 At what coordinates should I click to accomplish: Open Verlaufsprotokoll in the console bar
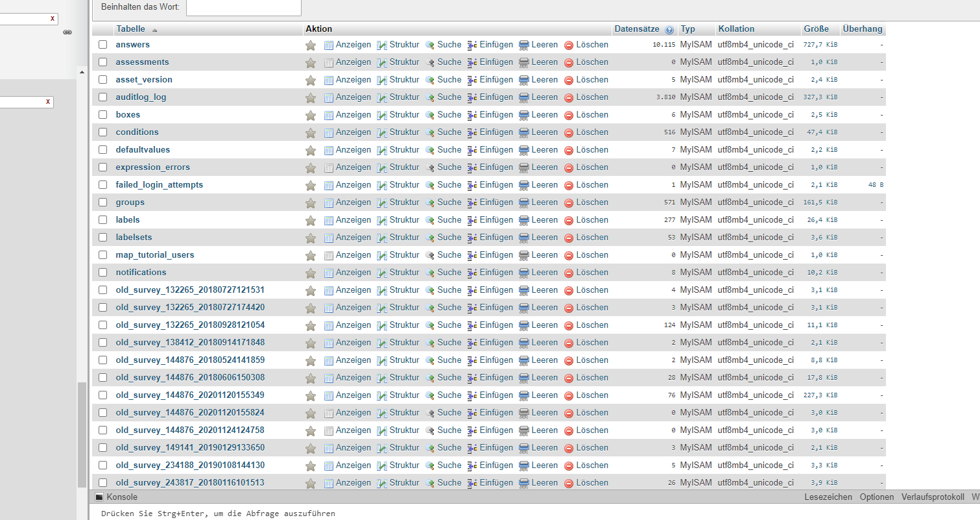(x=933, y=497)
